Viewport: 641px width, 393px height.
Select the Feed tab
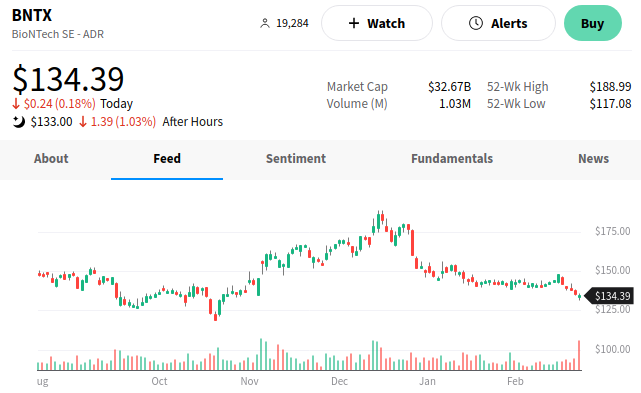167,159
